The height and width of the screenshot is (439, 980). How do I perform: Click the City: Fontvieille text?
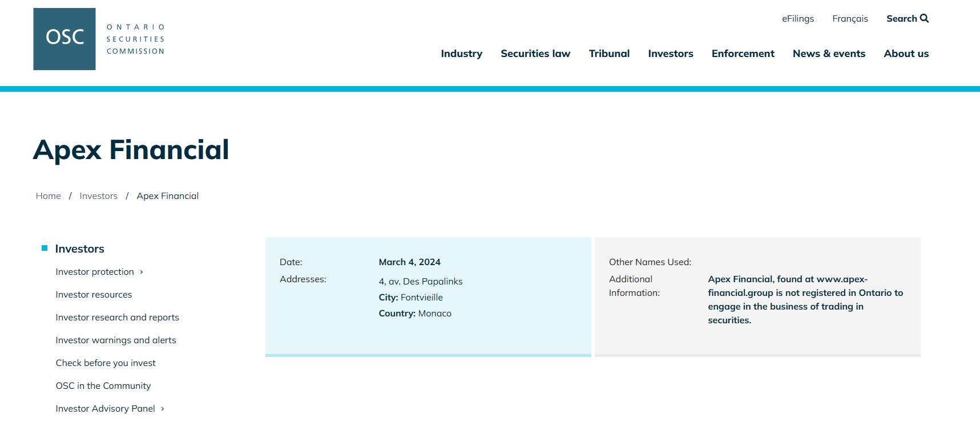pyautogui.click(x=410, y=298)
